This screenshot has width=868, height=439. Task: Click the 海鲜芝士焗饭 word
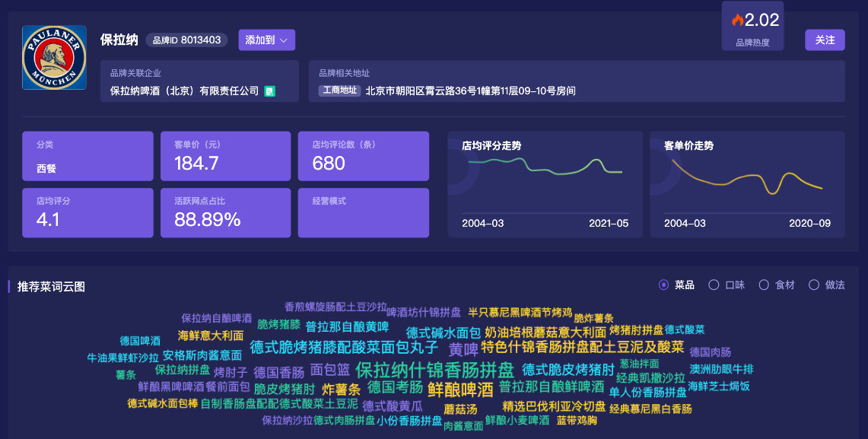(719, 386)
